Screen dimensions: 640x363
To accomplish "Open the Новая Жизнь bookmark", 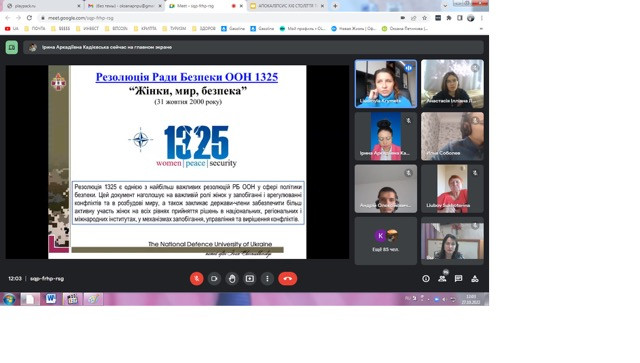I will click(353, 29).
